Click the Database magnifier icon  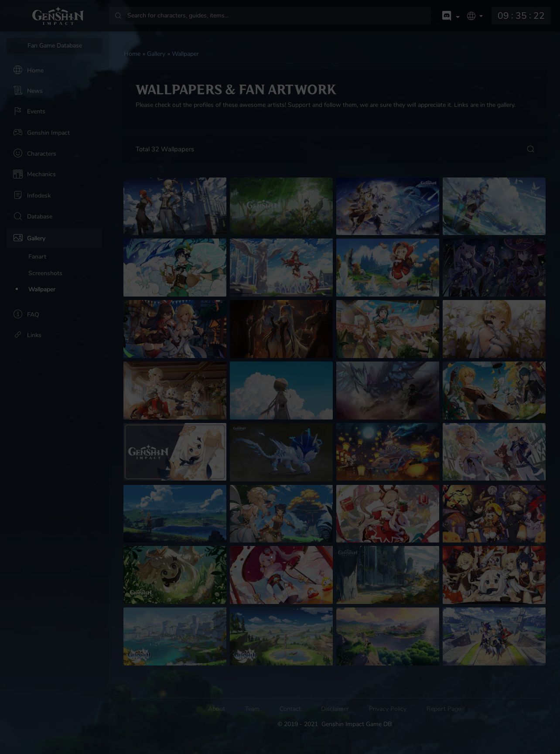coord(18,216)
